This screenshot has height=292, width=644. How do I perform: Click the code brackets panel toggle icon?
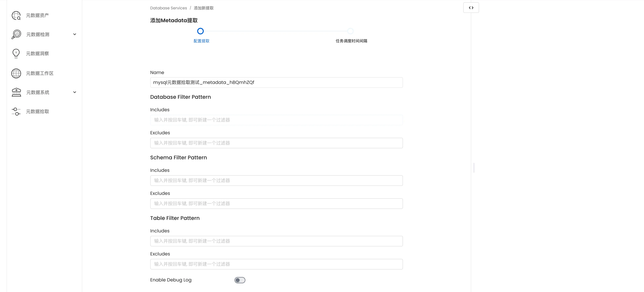(471, 8)
